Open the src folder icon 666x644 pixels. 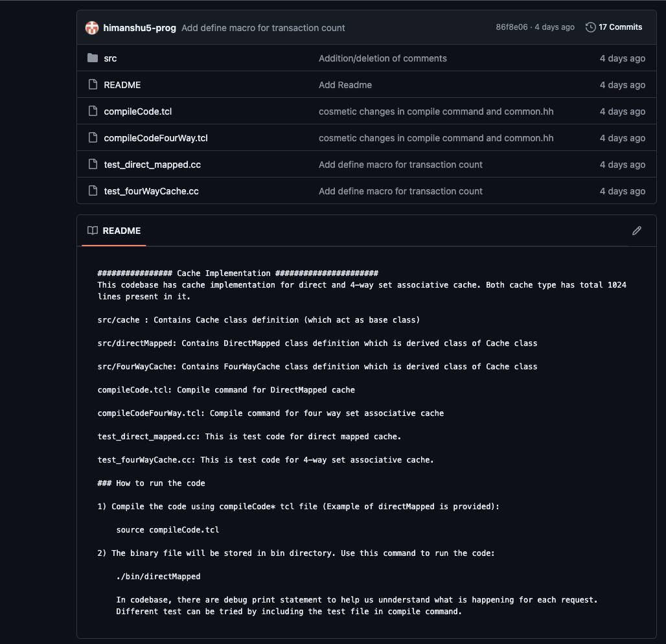(x=93, y=58)
